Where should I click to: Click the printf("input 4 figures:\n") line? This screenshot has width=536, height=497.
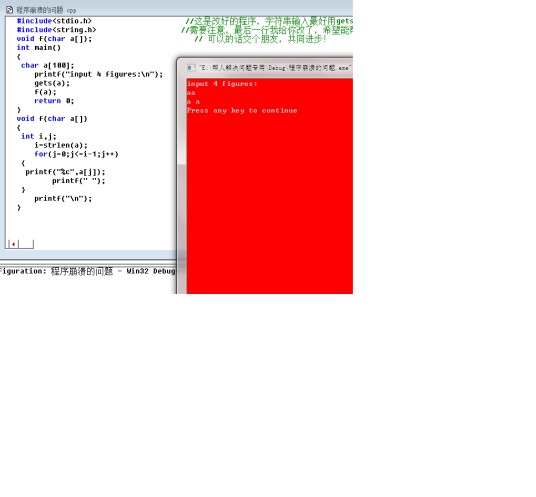click(98, 74)
